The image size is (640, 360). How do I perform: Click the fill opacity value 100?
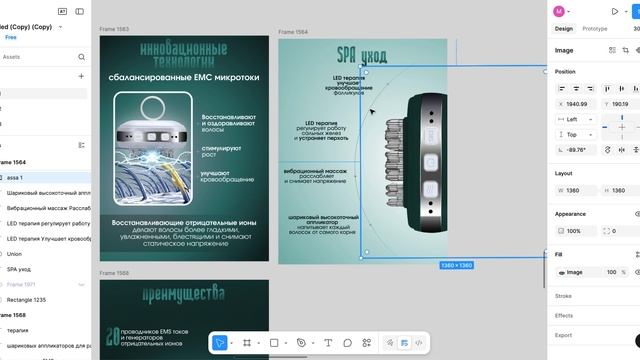(x=611, y=272)
